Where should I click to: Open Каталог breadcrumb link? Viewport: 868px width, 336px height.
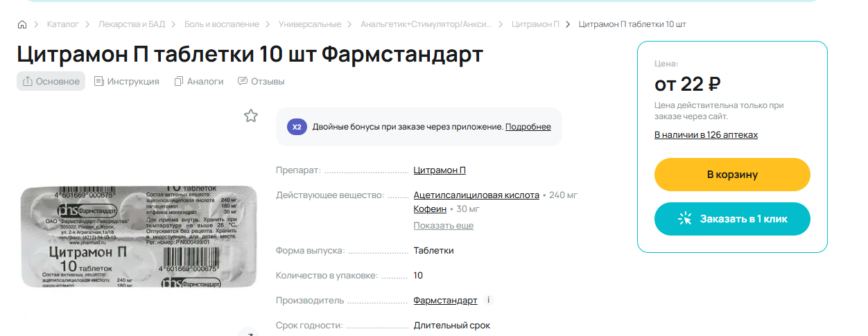(x=63, y=24)
